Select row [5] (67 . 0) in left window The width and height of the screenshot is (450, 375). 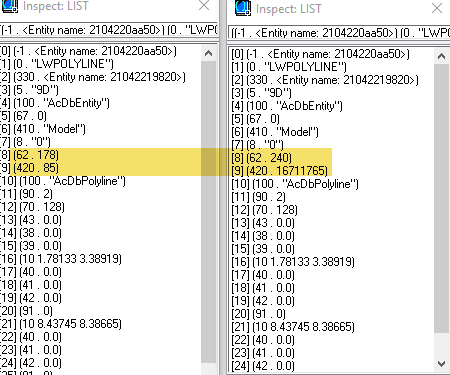[23, 116]
